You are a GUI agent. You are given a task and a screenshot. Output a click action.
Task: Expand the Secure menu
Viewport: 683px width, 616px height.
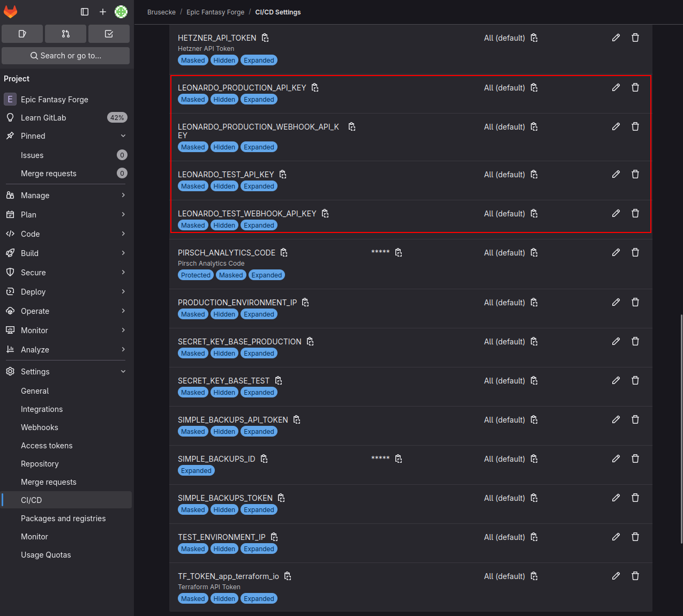click(66, 273)
